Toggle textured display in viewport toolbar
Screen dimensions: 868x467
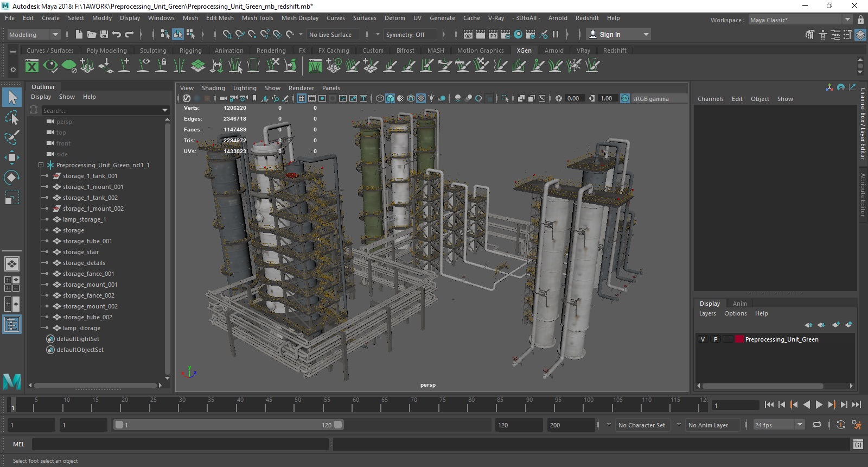tap(421, 98)
